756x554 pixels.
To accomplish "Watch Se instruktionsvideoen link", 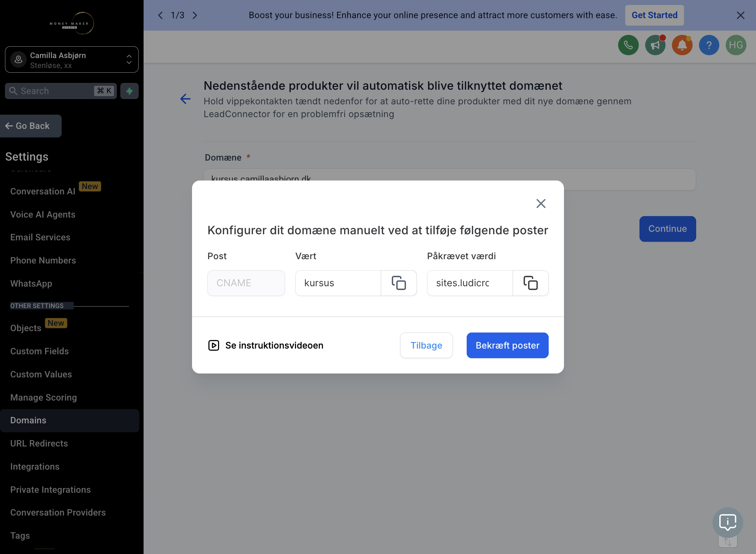I will pyautogui.click(x=266, y=345).
